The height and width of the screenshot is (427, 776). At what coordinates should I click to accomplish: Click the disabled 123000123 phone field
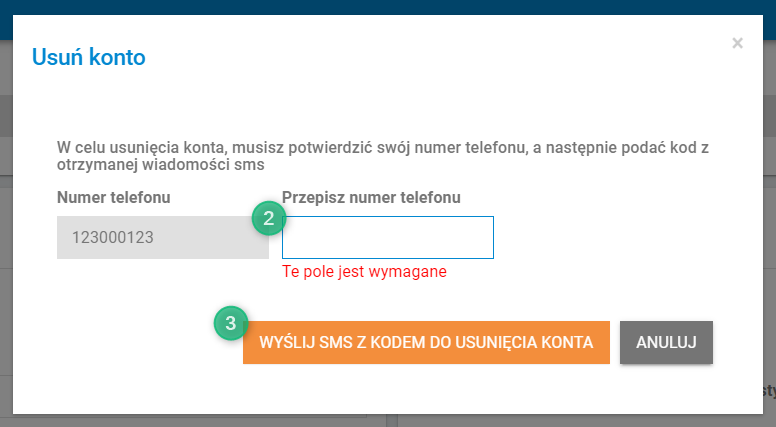[x=163, y=237]
